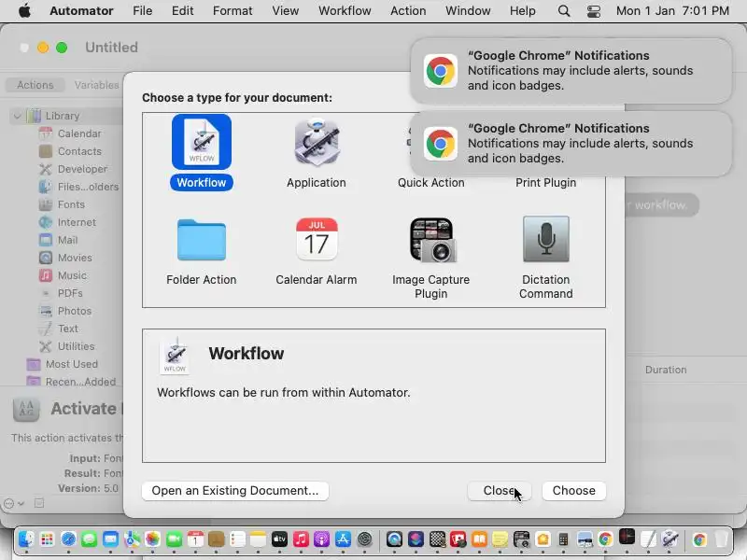The width and height of the screenshot is (747, 560).
Task: Select PDFs in the Library list
Action: (x=70, y=293)
